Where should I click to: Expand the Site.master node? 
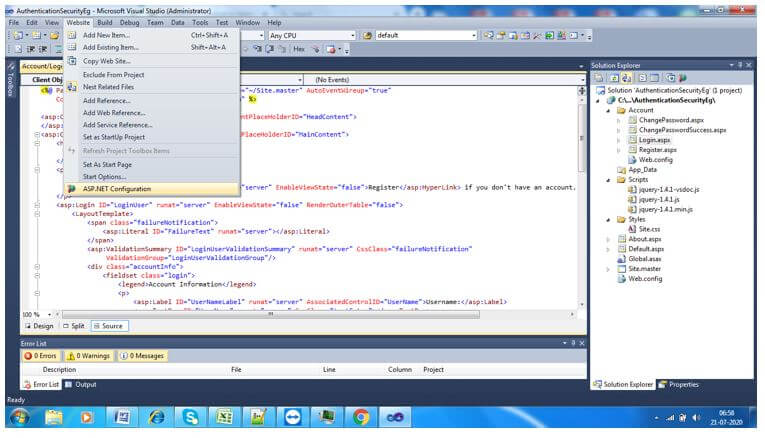(608, 269)
